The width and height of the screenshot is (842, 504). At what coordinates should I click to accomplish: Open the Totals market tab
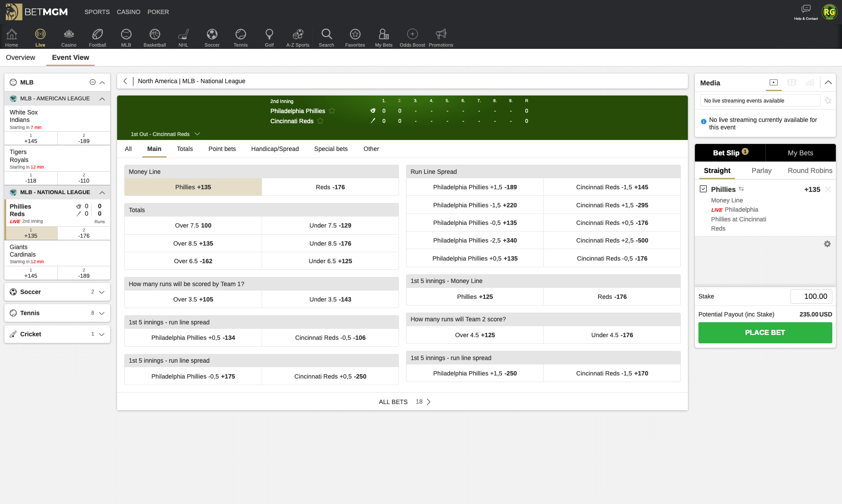185,149
